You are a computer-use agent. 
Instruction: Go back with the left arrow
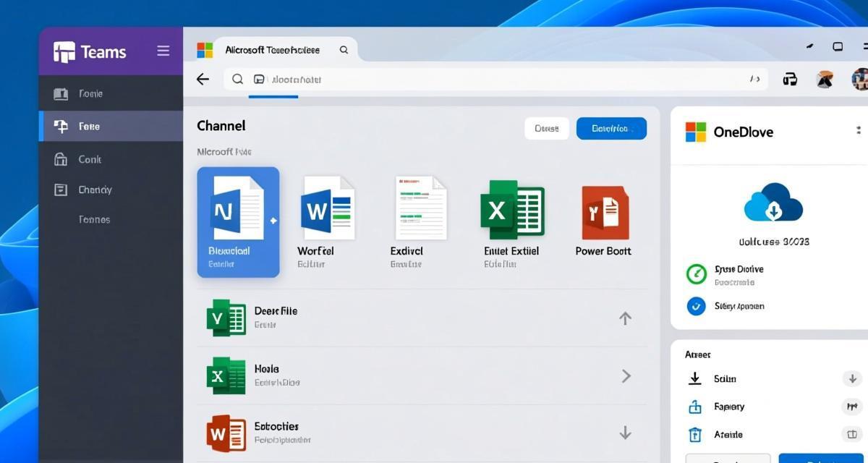203,80
